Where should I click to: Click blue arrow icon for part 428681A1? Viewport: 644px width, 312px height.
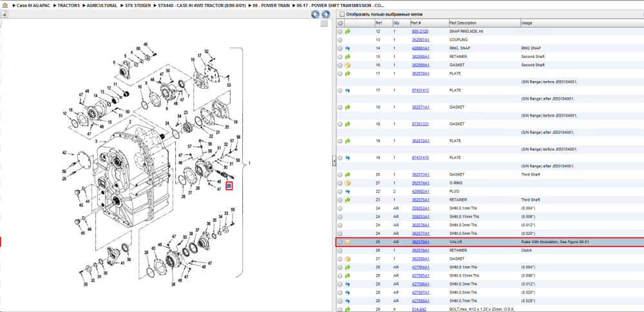coord(348,48)
